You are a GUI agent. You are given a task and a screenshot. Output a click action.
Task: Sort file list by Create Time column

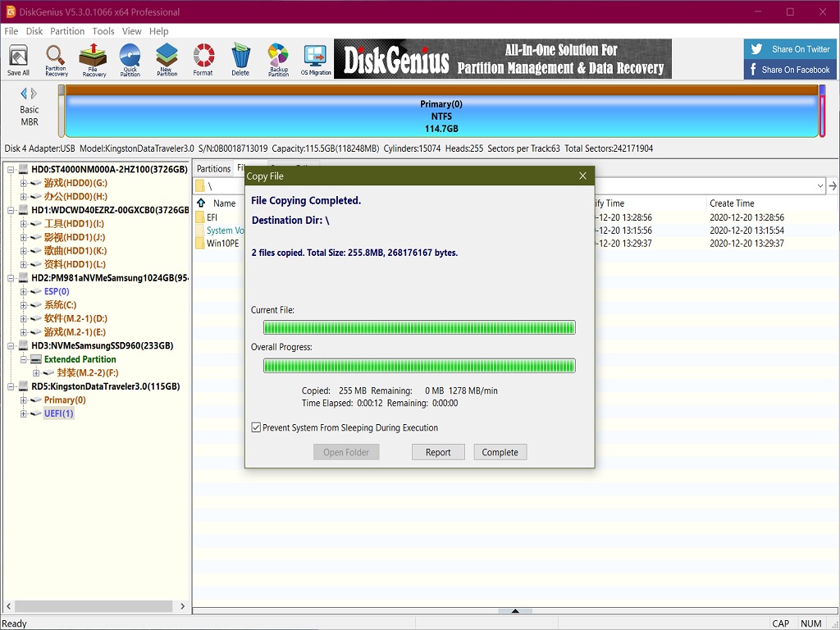coord(732,203)
